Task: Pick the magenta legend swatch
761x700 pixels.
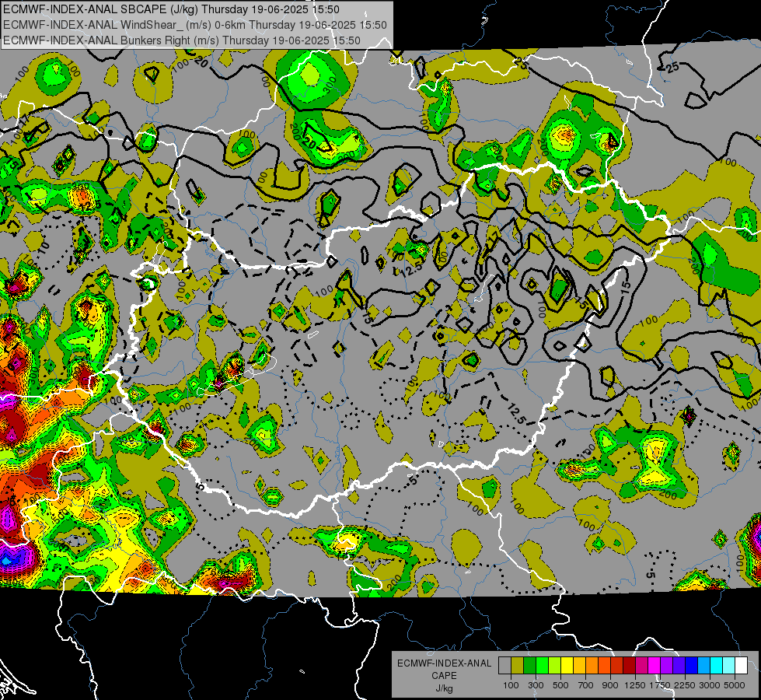Action: 655,665
